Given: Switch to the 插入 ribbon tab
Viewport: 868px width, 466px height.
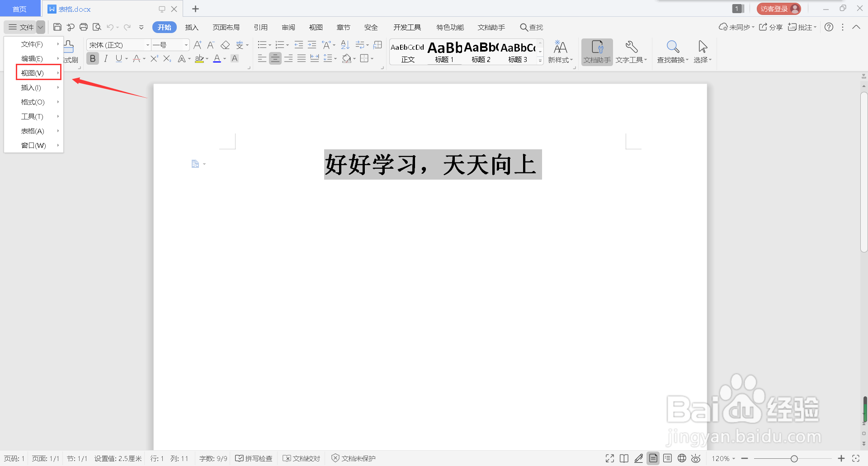Looking at the screenshot, I should pyautogui.click(x=192, y=27).
